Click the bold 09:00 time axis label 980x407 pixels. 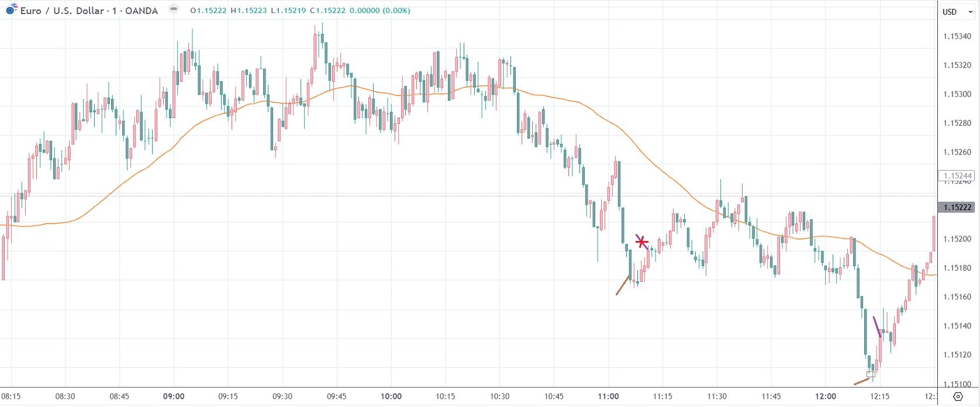[x=174, y=396]
